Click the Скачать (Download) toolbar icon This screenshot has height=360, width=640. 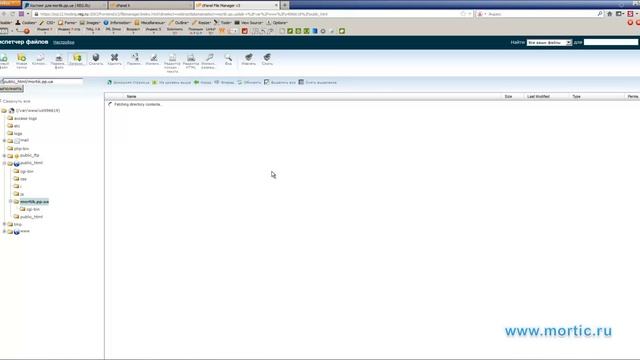pos(96,59)
